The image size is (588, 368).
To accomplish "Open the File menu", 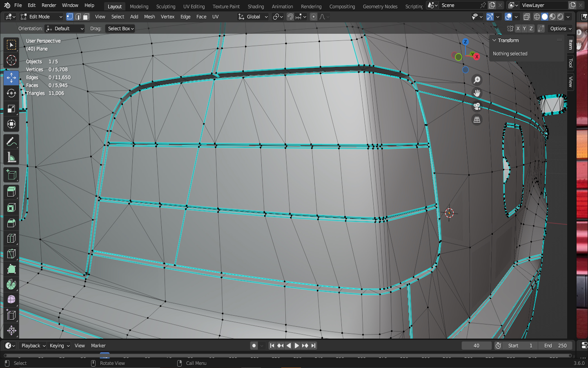I will 18,5.
